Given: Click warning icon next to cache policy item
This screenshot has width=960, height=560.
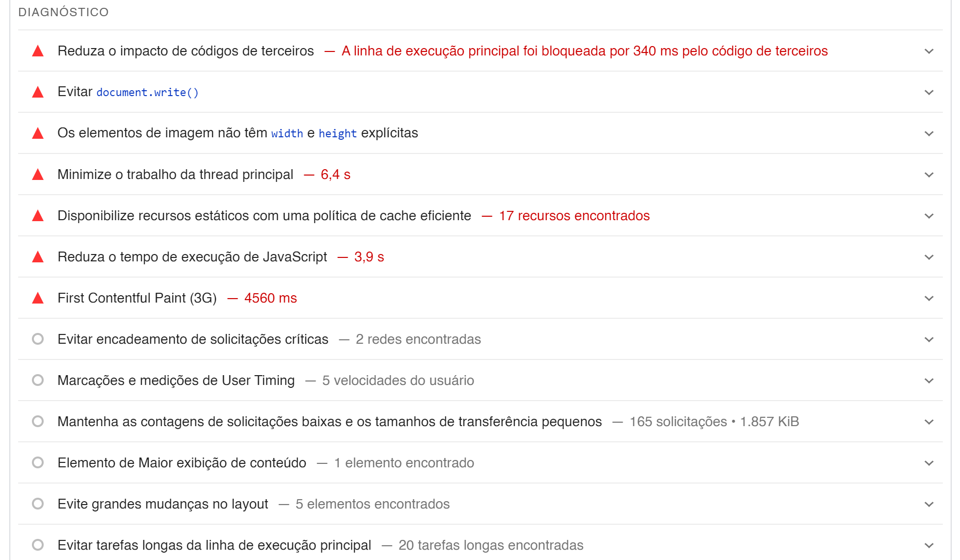Looking at the screenshot, I should click(39, 215).
